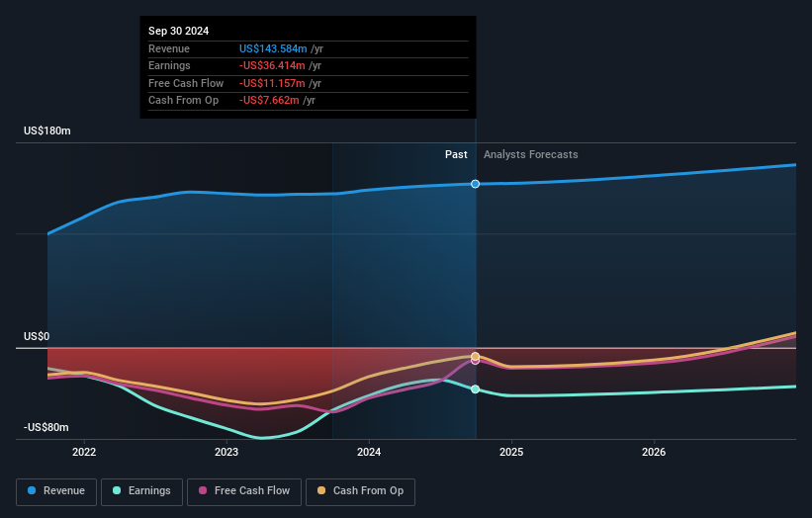The height and width of the screenshot is (518, 812).
Task: Click the -US$36.414m earnings value
Action: 272,65
